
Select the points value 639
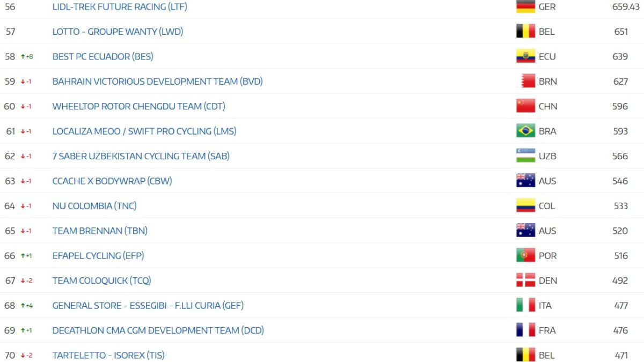tap(620, 56)
